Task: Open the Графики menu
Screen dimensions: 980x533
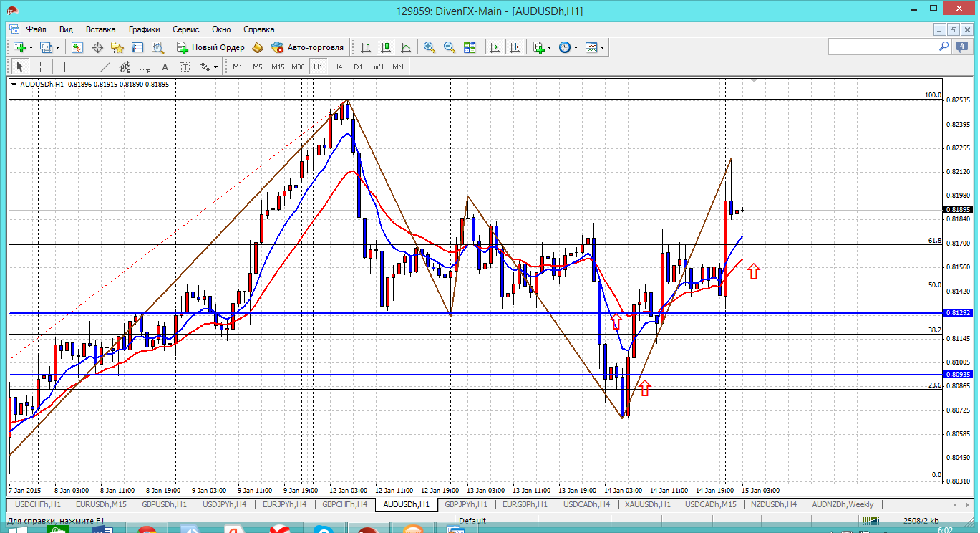Action: [144, 29]
